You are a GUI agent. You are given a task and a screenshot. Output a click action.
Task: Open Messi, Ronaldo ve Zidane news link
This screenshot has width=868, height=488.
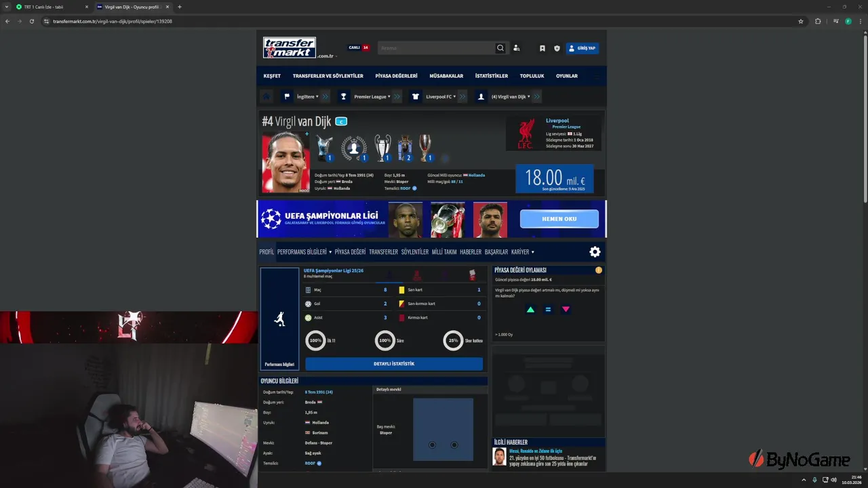536,451
